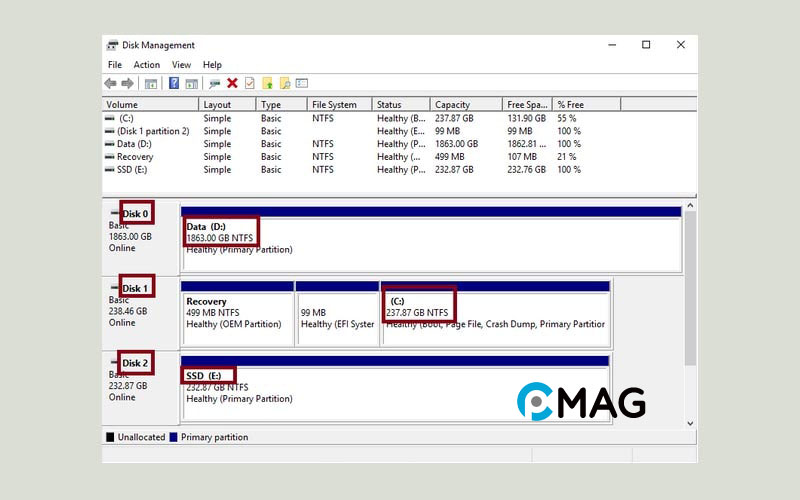Click the folder with green arrow icon

click(267, 83)
